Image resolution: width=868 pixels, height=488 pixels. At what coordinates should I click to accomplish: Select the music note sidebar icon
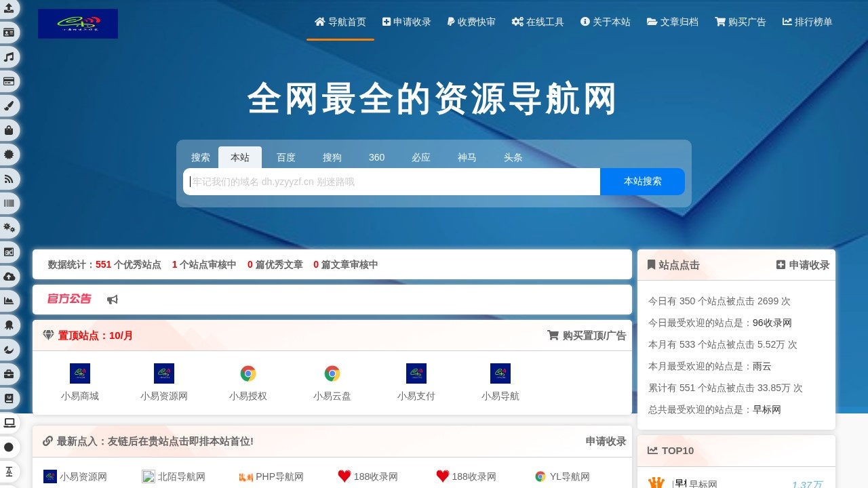click(x=9, y=57)
